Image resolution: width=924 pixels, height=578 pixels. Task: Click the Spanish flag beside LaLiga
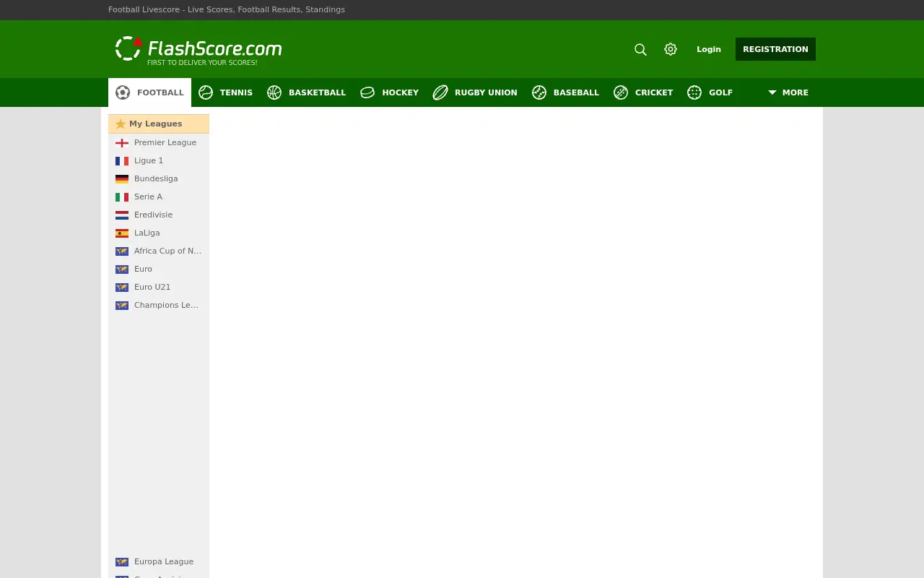pos(122,233)
